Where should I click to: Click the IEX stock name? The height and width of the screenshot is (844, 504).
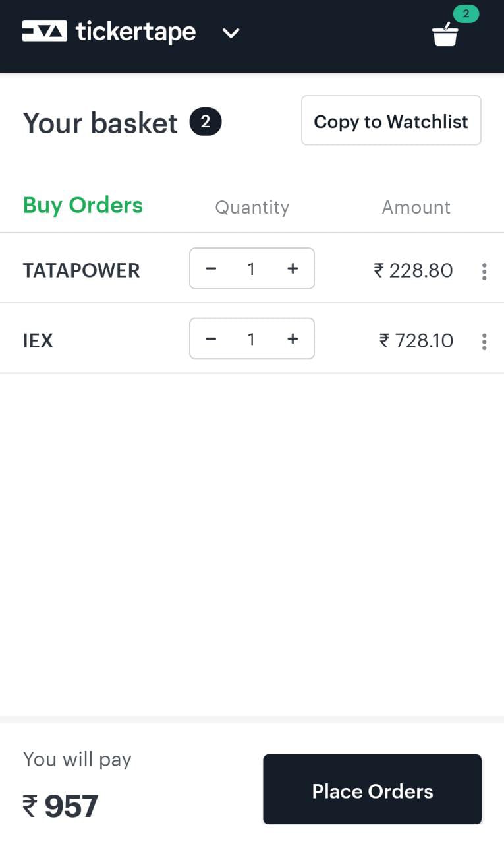coord(38,341)
